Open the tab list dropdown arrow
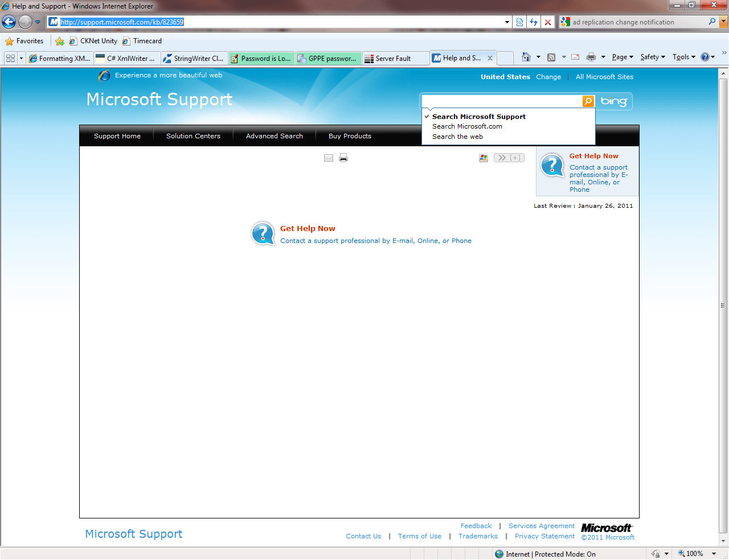The width and height of the screenshot is (729, 560). [x=22, y=58]
